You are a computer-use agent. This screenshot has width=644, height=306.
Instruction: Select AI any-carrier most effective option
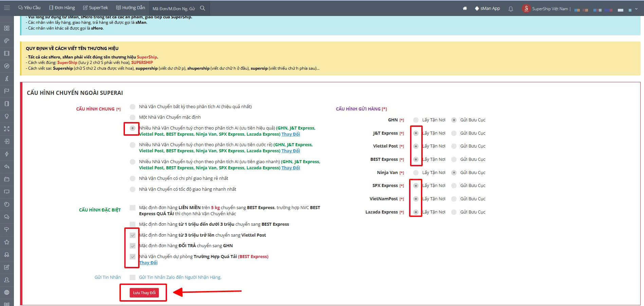pyautogui.click(x=133, y=107)
